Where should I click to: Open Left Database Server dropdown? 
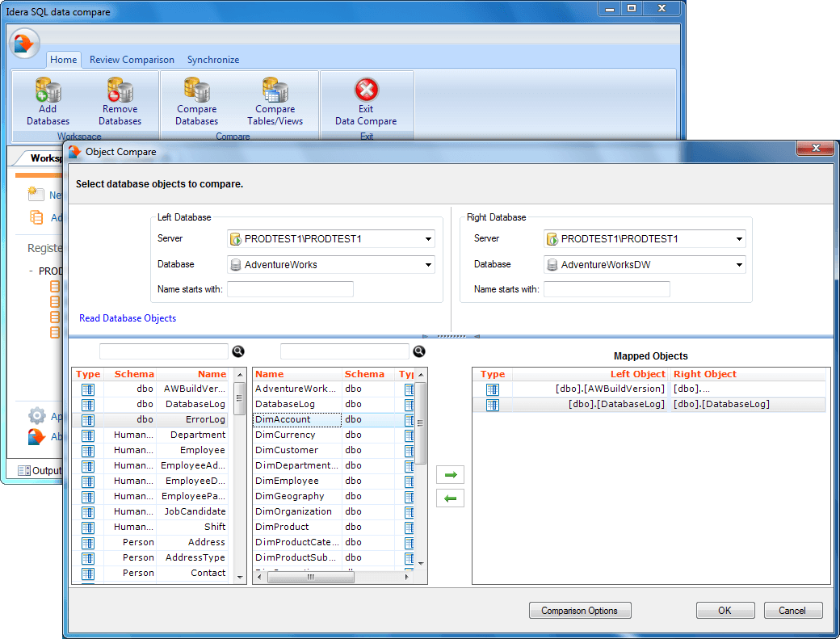[x=428, y=239]
